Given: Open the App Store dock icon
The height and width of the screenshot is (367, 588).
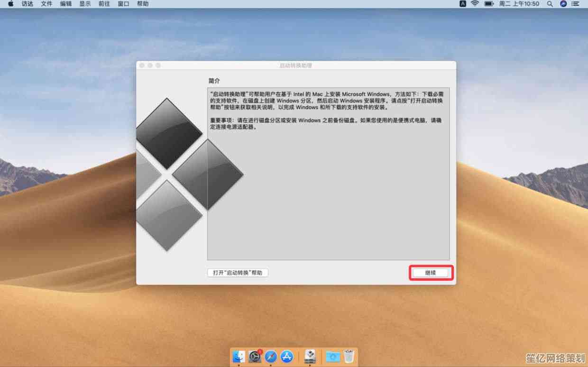Looking at the screenshot, I should pyautogui.click(x=287, y=356).
